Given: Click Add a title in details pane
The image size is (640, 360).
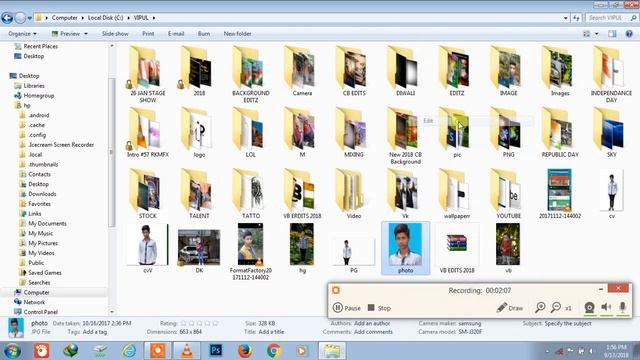Looking at the screenshot, I should [x=271, y=332].
